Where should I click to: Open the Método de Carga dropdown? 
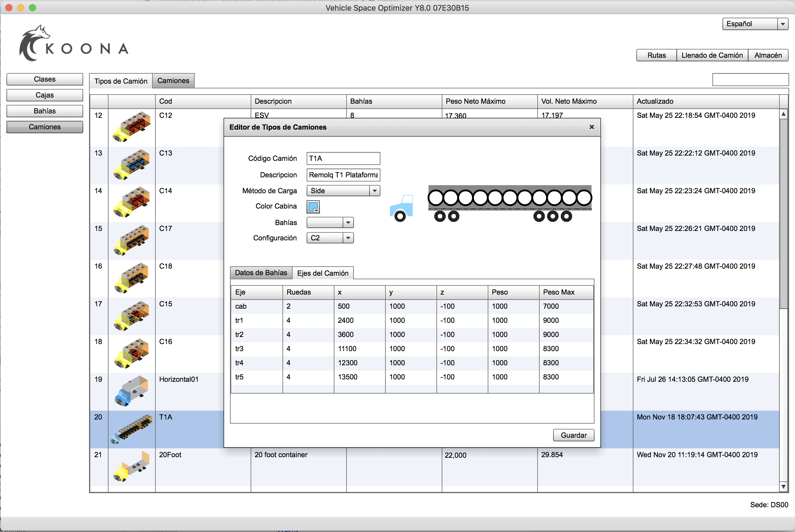[x=374, y=191]
